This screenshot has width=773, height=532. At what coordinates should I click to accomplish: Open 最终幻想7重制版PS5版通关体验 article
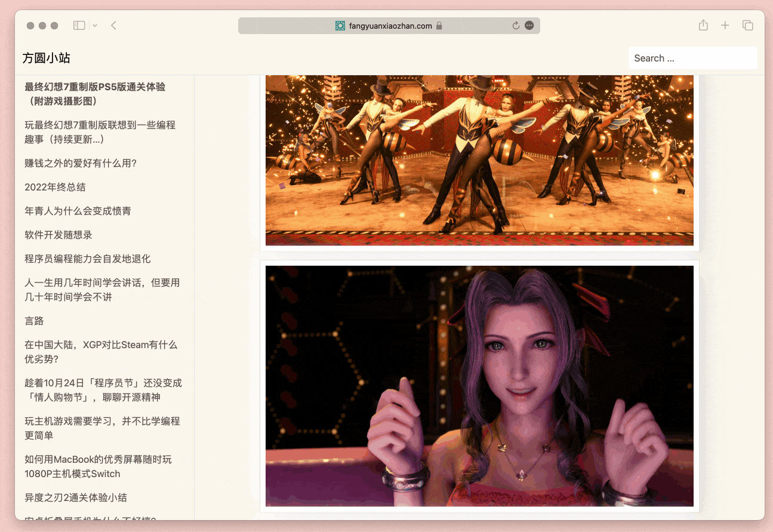pos(95,94)
